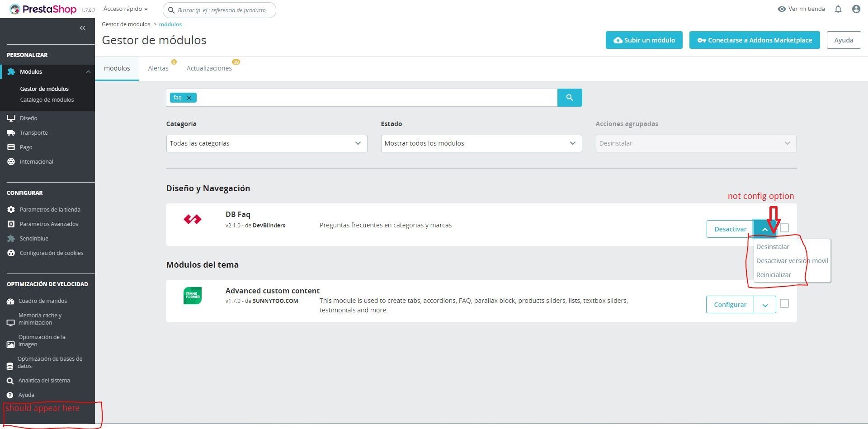The height and width of the screenshot is (429, 868).
Task: Open the Todas las categorias dropdown
Action: coord(267,143)
